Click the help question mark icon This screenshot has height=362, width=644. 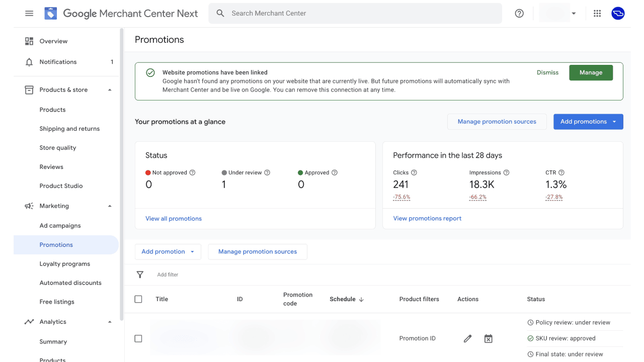tap(519, 14)
